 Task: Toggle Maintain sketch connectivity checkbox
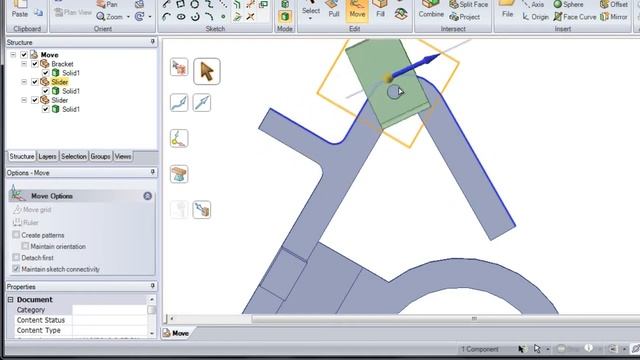[16, 269]
